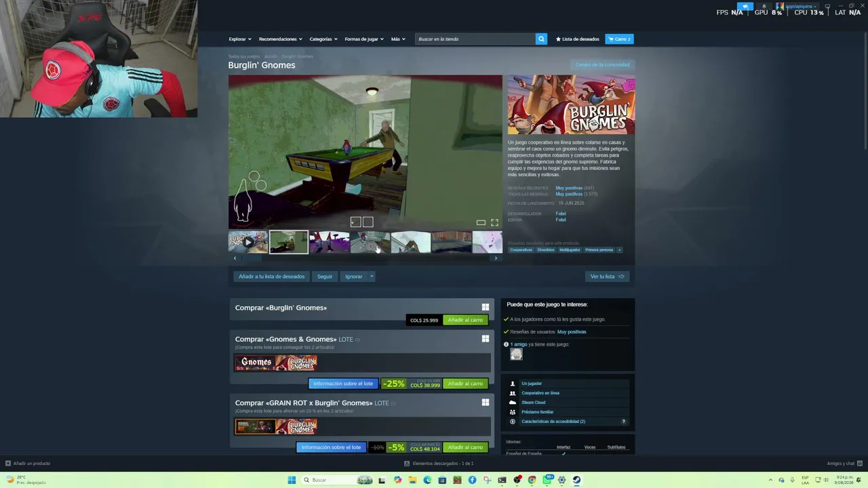Open the Divertidos tag
868x488 pixels.
(x=546, y=250)
